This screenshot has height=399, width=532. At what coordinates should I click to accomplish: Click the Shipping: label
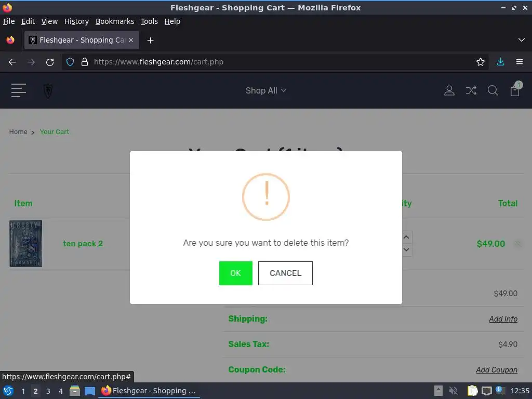248,319
